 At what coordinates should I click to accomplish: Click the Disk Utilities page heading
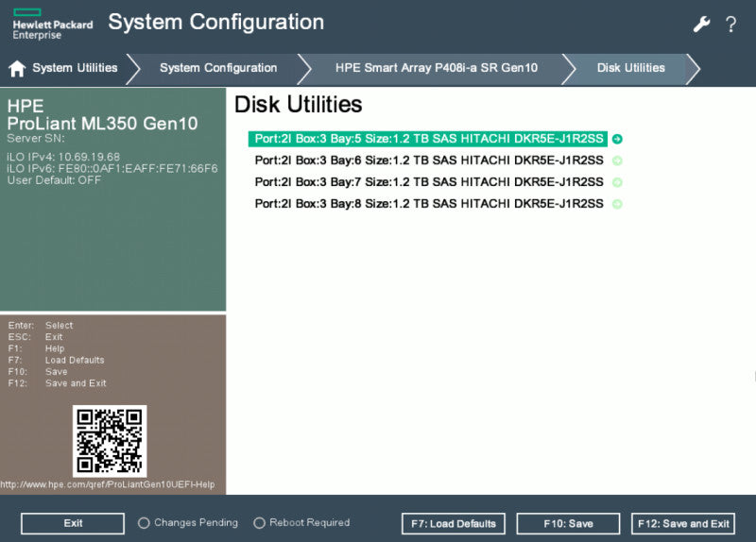coord(298,105)
